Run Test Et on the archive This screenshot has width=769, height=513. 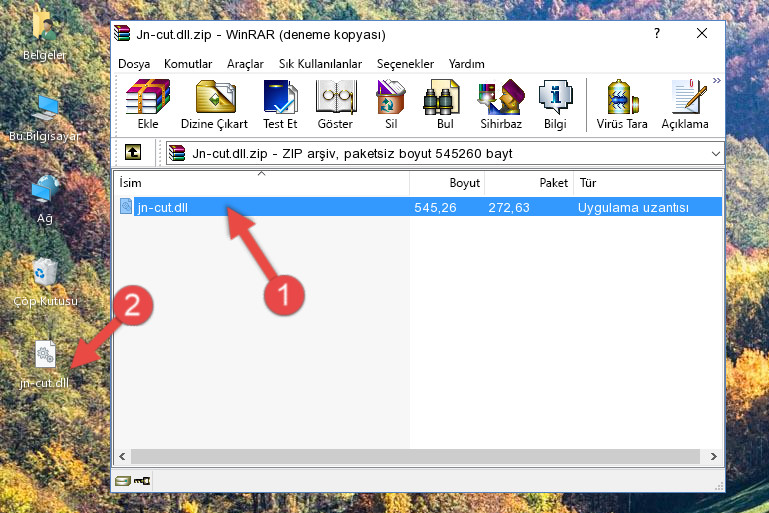click(280, 104)
